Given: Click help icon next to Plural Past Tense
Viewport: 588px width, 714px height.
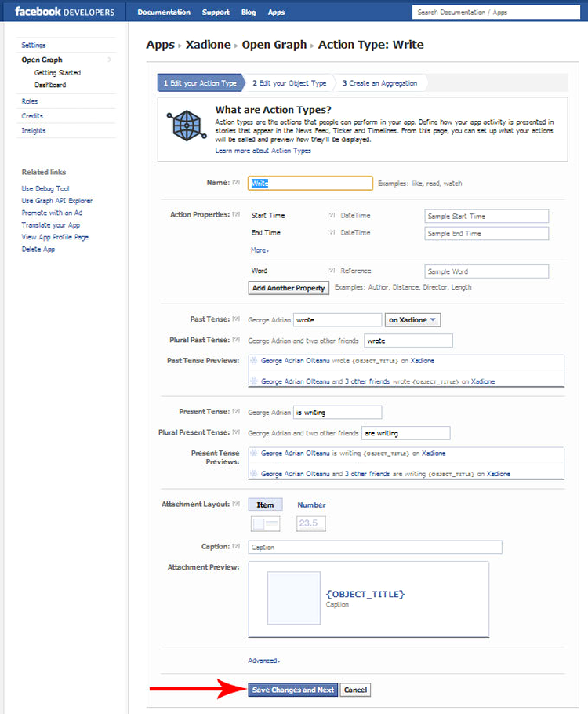Looking at the screenshot, I should tap(236, 340).
